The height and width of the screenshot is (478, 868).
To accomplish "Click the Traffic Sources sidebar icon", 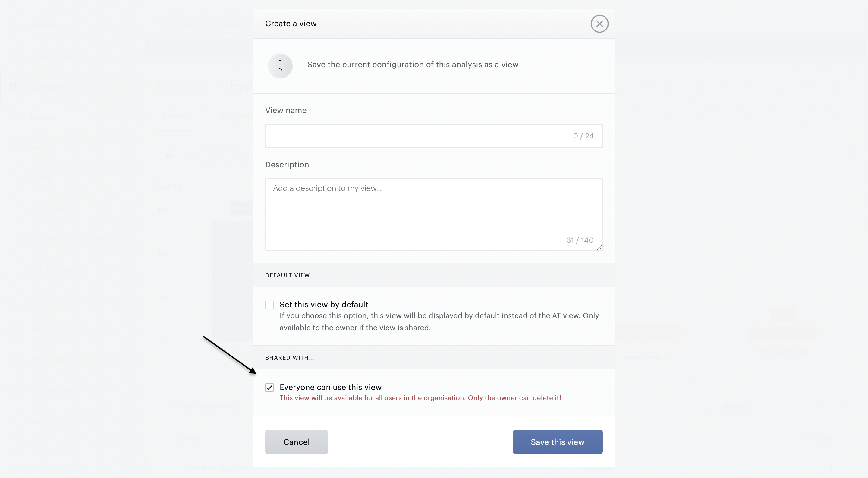I will pos(14,56).
